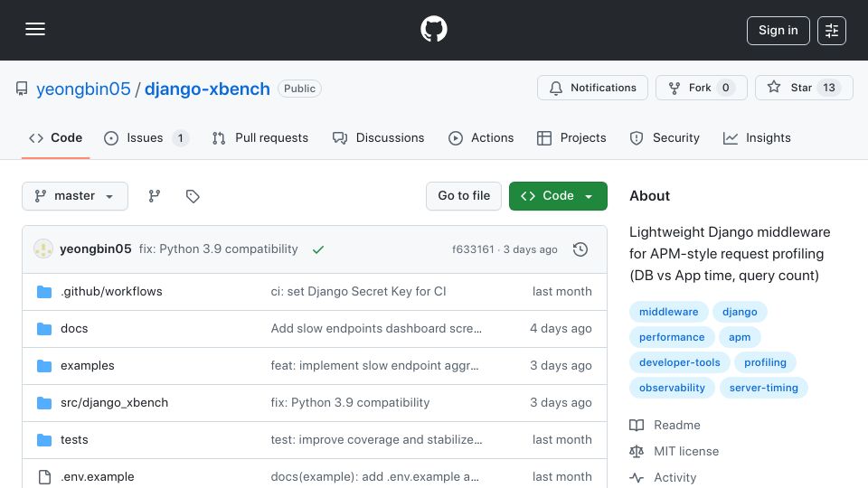Click the folder icon next to tests

44,440
